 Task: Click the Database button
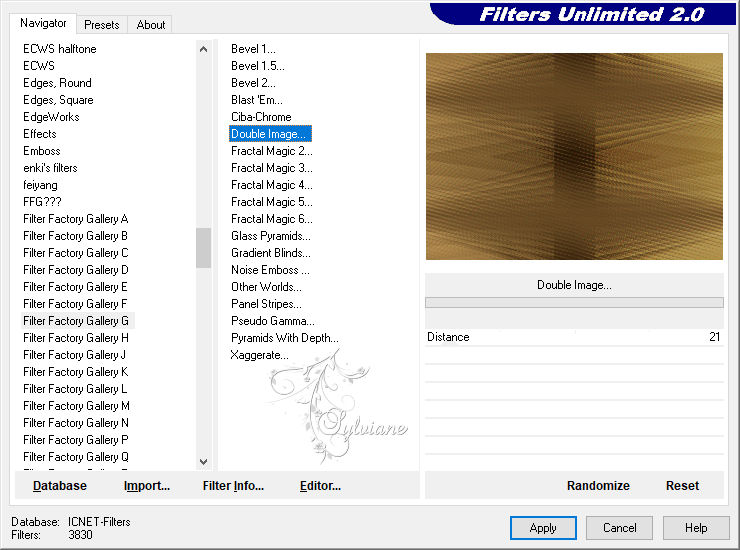(x=60, y=486)
